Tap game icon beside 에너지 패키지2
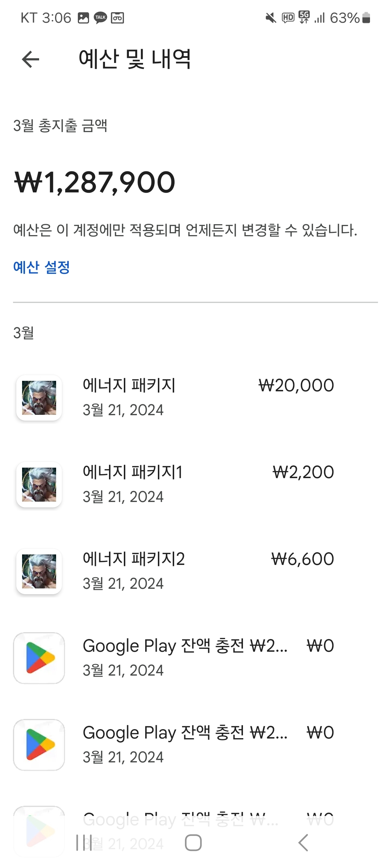Viewport: 391px width, 868px height. pyautogui.click(x=39, y=571)
